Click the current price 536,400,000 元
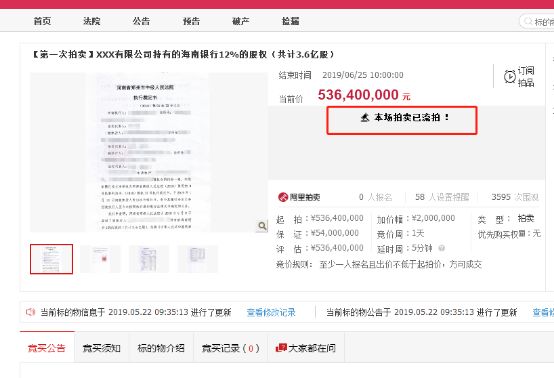This screenshot has height=378, width=554. pos(364,95)
